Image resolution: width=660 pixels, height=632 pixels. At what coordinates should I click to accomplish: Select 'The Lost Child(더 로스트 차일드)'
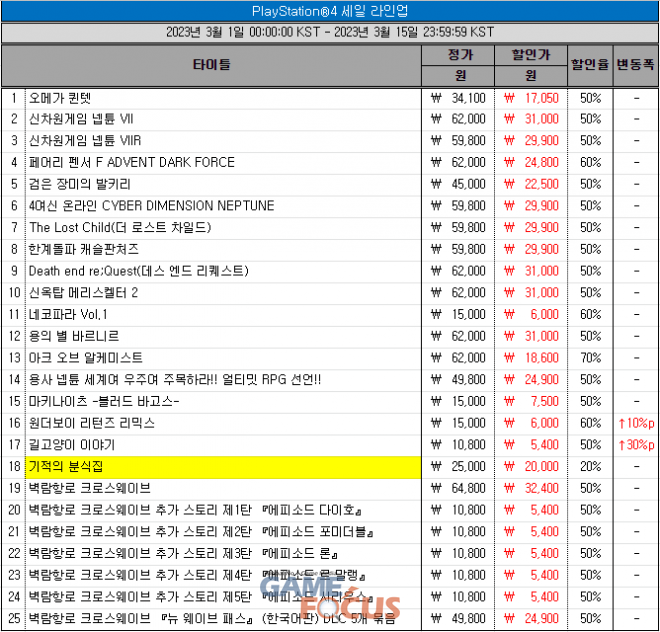[x=120, y=228]
